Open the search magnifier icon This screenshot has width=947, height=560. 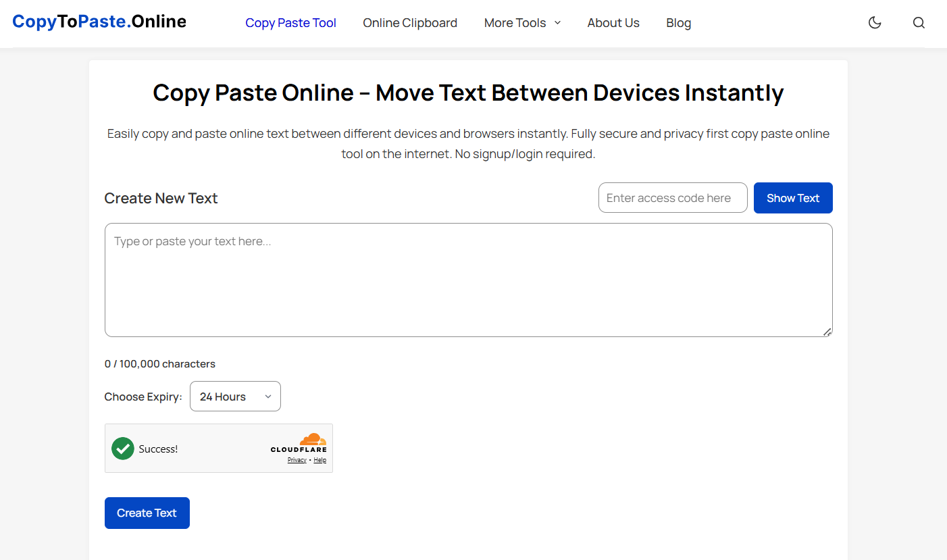(919, 23)
